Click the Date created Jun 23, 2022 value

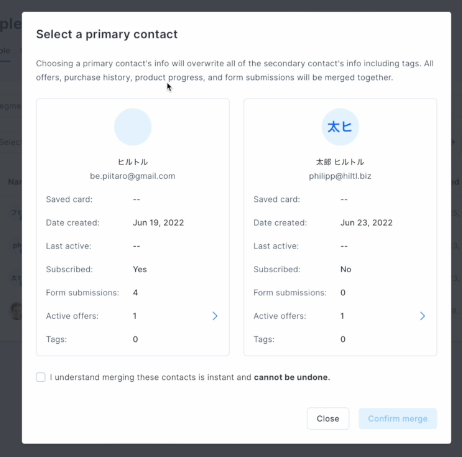coord(366,222)
